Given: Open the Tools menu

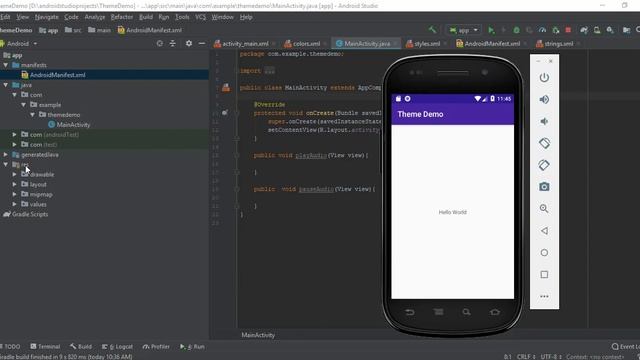Looking at the screenshot, I should 182,17.
